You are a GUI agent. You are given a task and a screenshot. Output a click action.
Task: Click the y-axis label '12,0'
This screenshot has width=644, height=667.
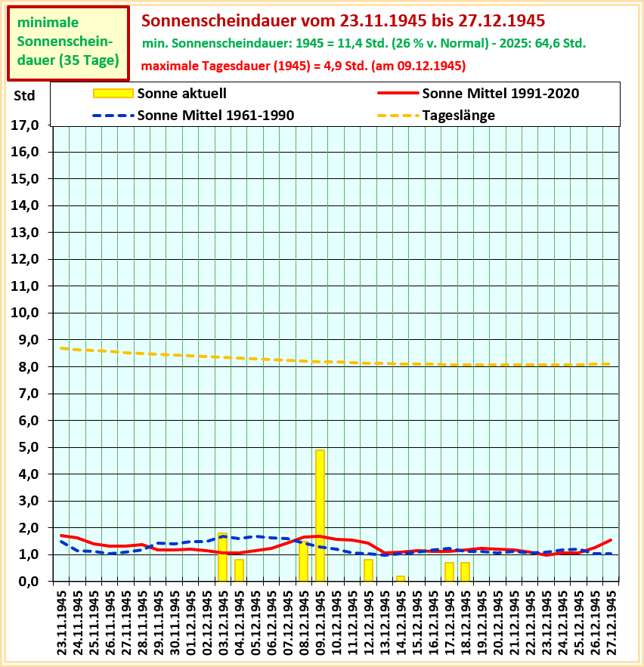click(25, 259)
